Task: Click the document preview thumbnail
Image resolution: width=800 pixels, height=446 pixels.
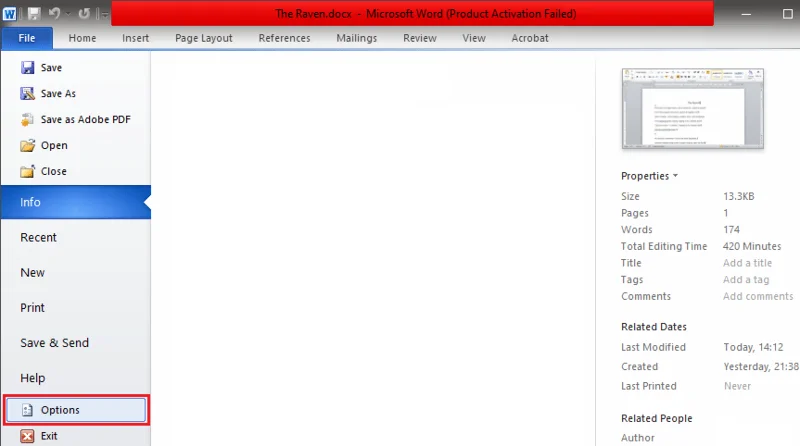Action: (692, 109)
